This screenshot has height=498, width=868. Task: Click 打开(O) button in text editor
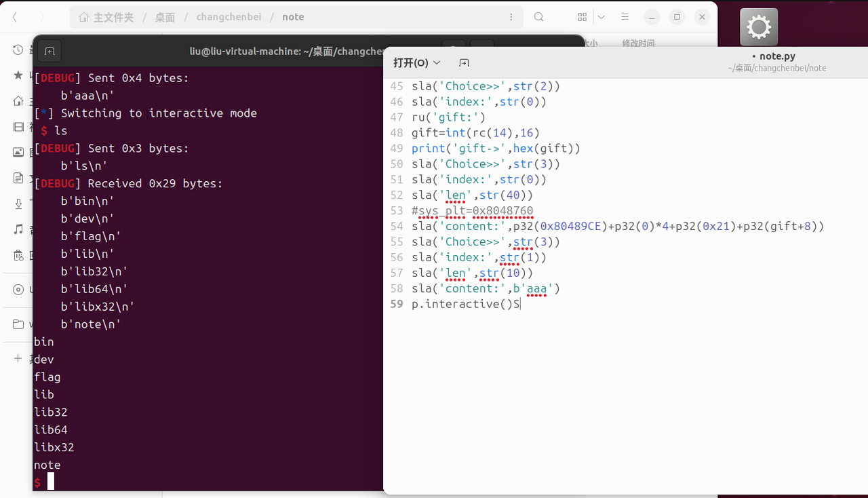pyautogui.click(x=411, y=62)
